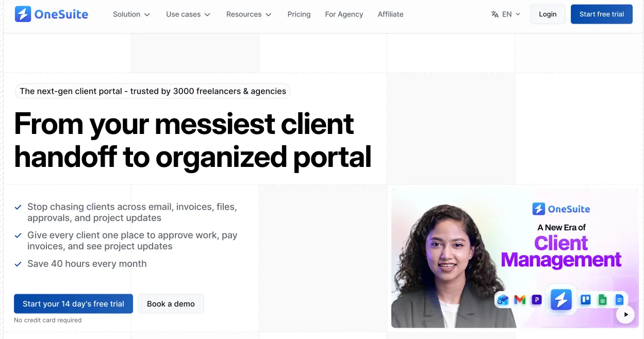
Task: Open the Pricing page
Action: (x=299, y=14)
